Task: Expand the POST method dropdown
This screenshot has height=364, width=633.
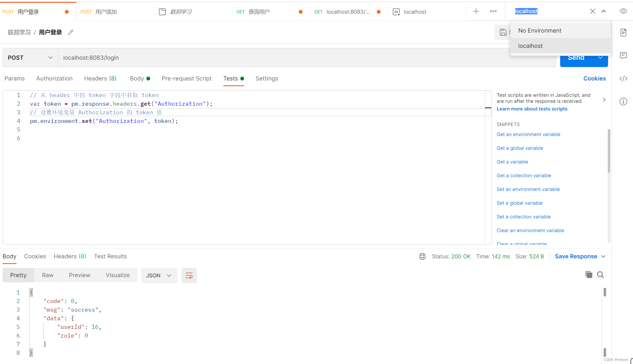Action: (x=30, y=58)
